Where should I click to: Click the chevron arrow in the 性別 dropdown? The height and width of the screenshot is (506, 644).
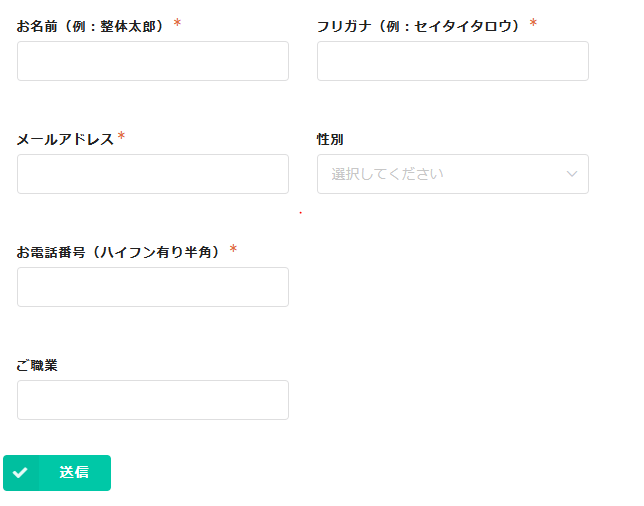572,174
